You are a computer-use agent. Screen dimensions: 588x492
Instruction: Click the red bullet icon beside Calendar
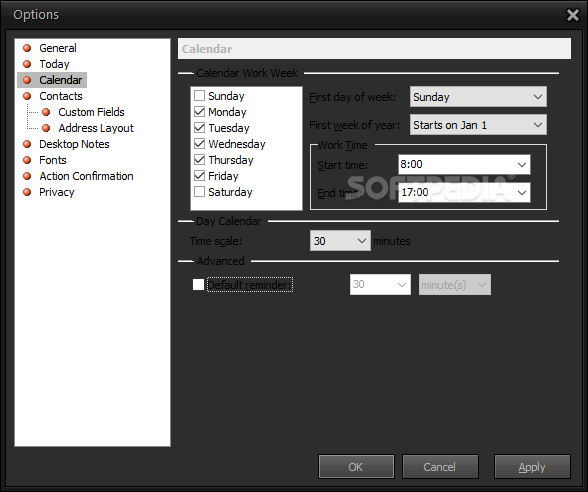(x=27, y=80)
